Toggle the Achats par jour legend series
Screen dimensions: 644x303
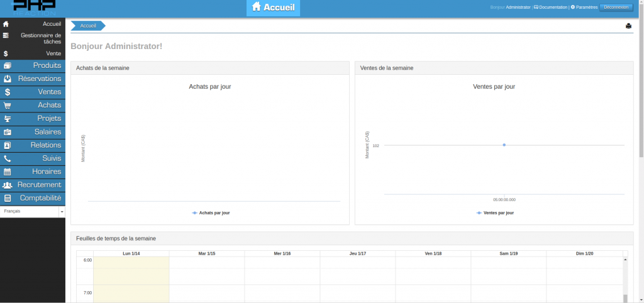pos(211,213)
